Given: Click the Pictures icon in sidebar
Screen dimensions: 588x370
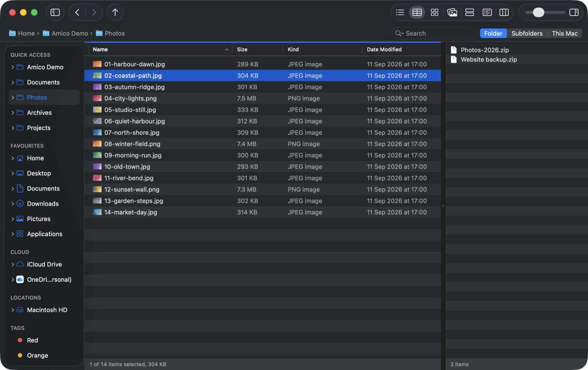Looking at the screenshot, I should [20, 218].
